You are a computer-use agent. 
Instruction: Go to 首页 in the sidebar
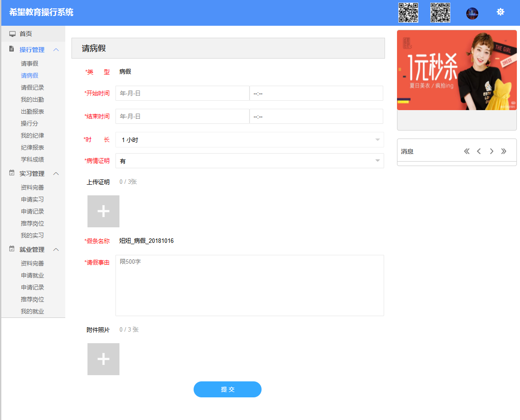pyautogui.click(x=26, y=34)
